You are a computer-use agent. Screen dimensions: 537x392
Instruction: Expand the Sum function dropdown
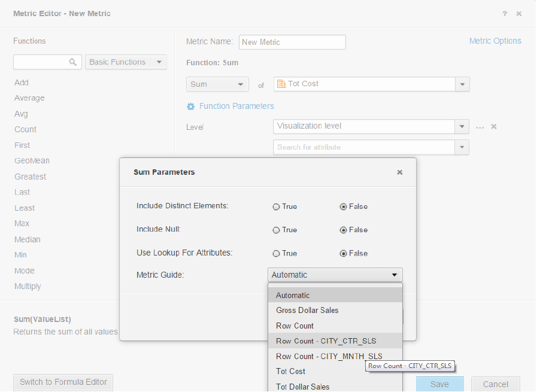[217, 84]
